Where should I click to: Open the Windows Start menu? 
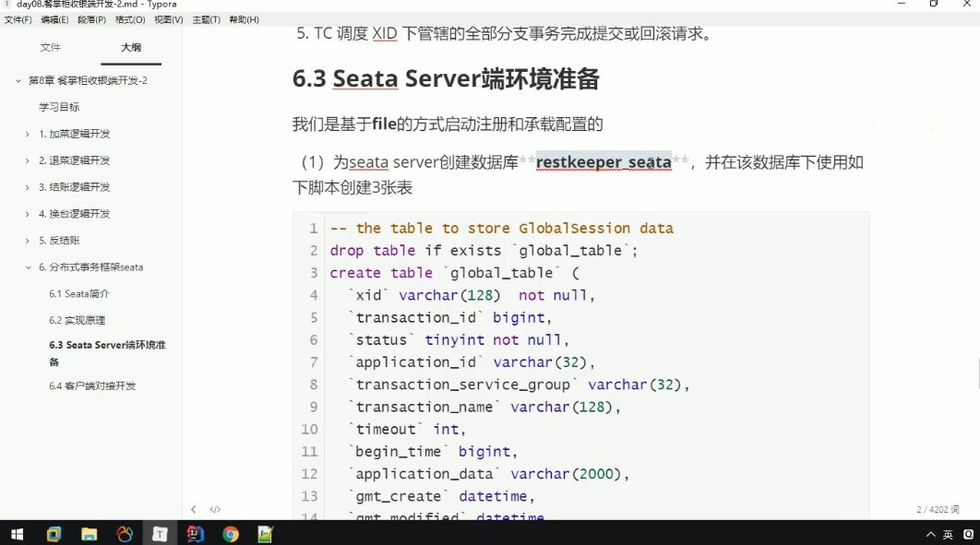pos(18,534)
